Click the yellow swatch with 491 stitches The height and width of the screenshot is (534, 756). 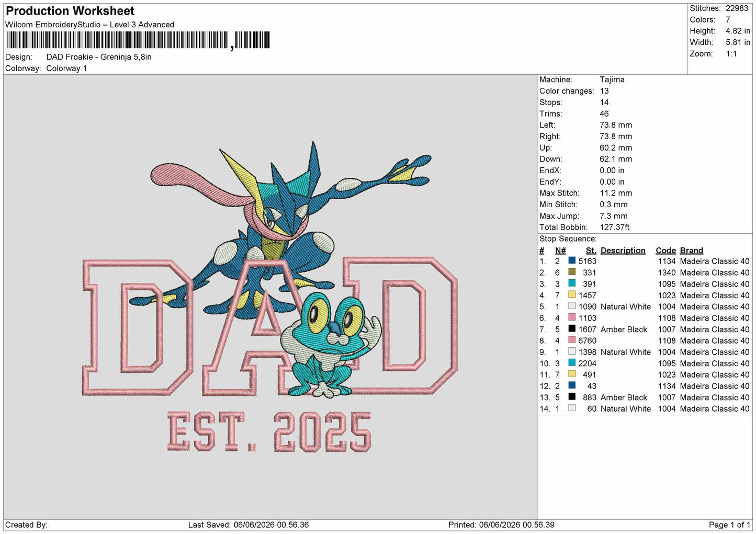(572, 374)
